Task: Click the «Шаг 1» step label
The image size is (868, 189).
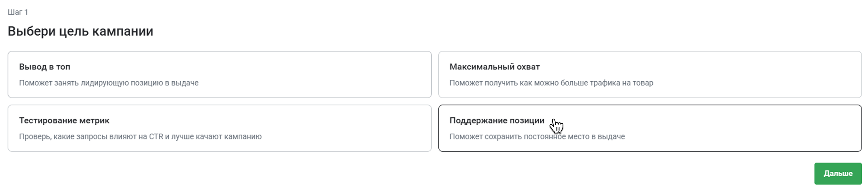Action: tap(18, 12)
